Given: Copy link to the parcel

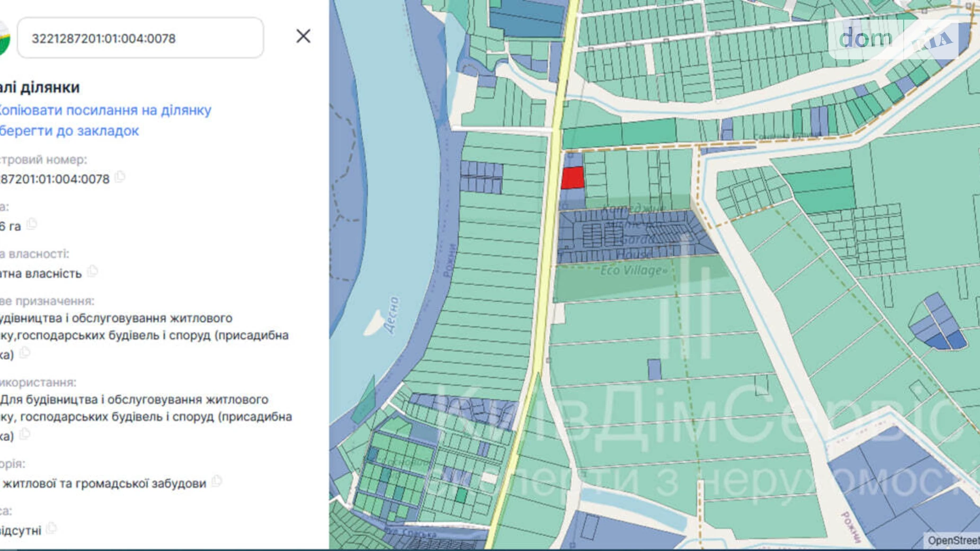Looking at the screenshot, I should click(x=105, y=110).
